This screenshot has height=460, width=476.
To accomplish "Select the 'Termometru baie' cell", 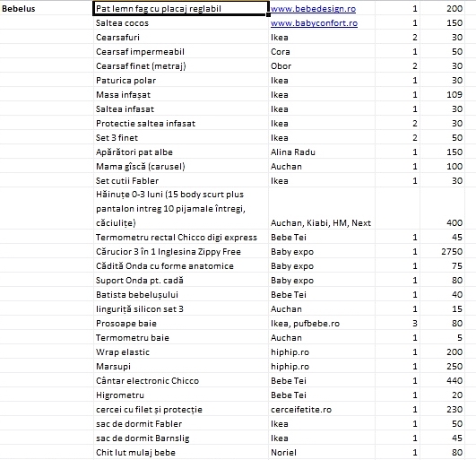I will tap(181, 338).
